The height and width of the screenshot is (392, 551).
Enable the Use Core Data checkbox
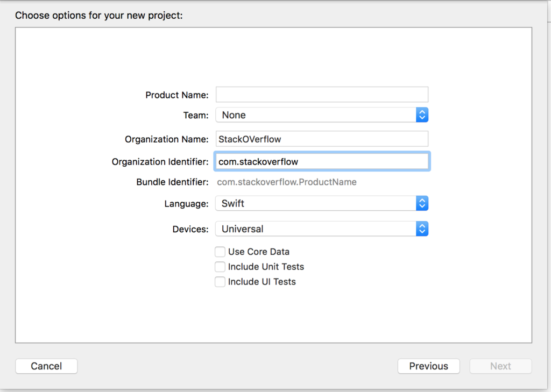pos(220,252)
